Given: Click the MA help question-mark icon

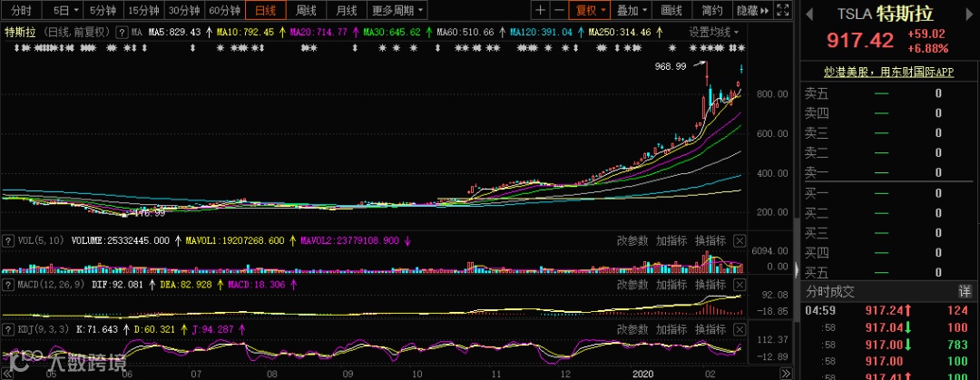Looking at the screenshot, I should [122, 32].
